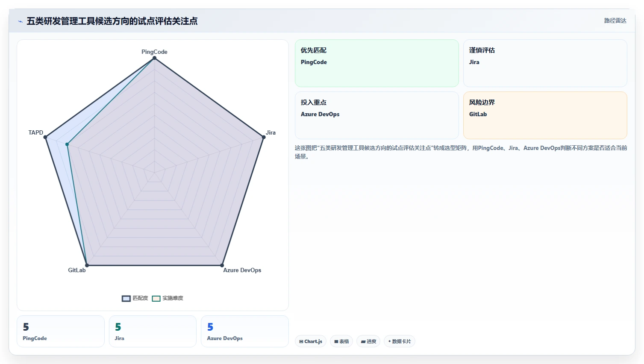Select the Jira score 5 stat card
Image resolution: width=644 pixels, height=364 pixels.
(x=153, y=332)
